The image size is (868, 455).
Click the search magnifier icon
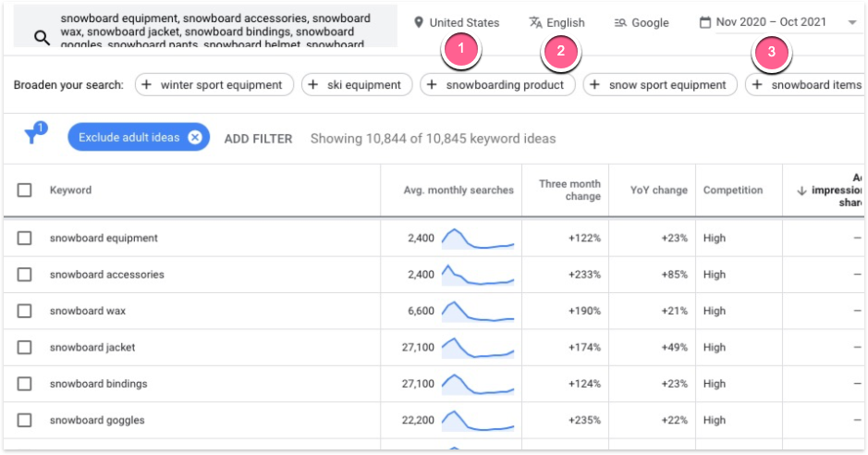[x=42, y=37]
